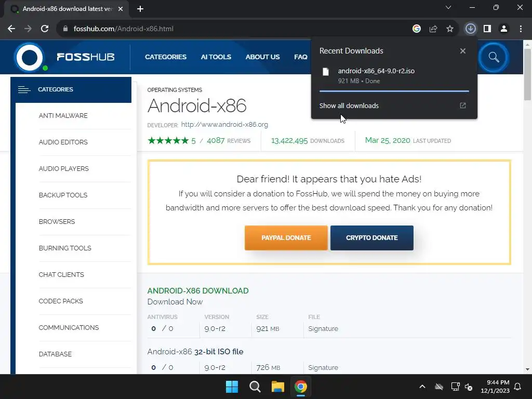Image resolution: width=532 pixels, height=399 pixels.
Task: Open the clock showing 9:44 PM
Action: tap(495, 387)
